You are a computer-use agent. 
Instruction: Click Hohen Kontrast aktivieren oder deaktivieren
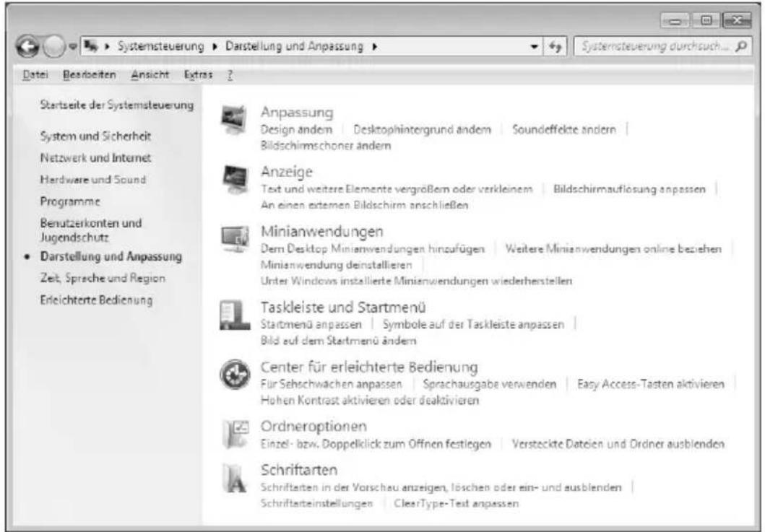(370, 401)
